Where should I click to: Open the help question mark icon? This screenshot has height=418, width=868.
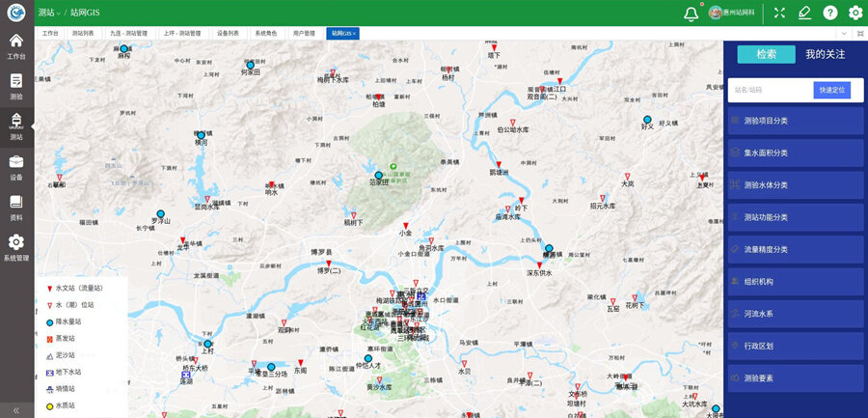pyautogui.click(x=829, y=13)
